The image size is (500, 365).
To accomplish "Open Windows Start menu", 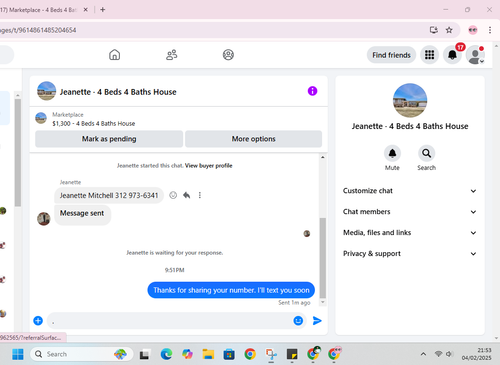I will [x=18, y=354].
